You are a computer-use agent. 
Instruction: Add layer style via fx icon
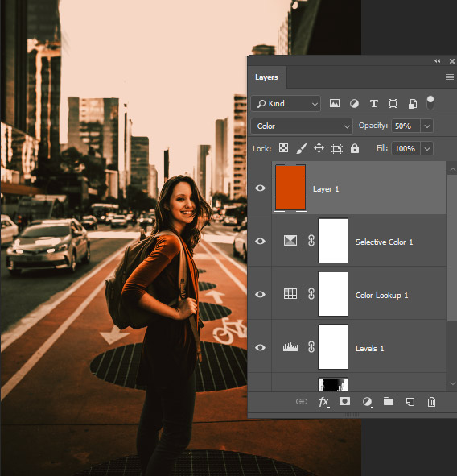coord(324,402)
